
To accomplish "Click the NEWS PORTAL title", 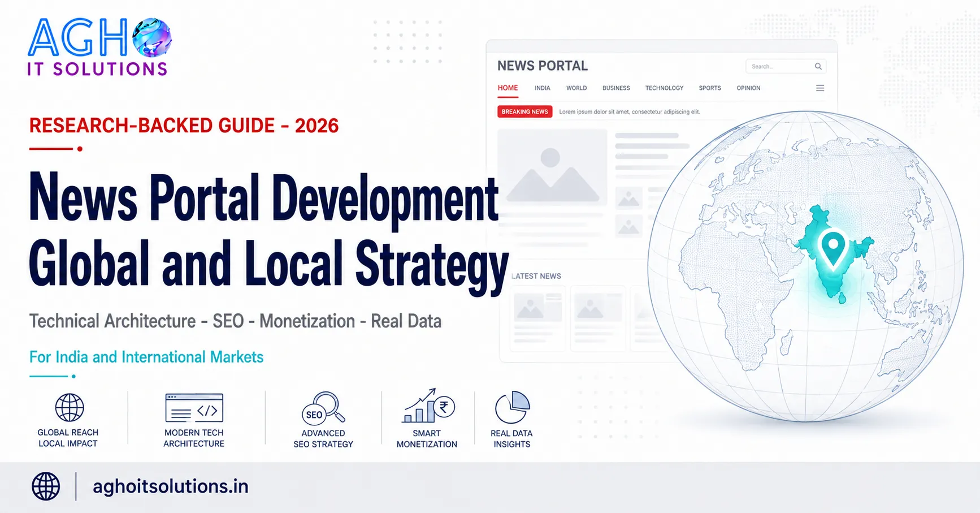I will tap(543, 66).
